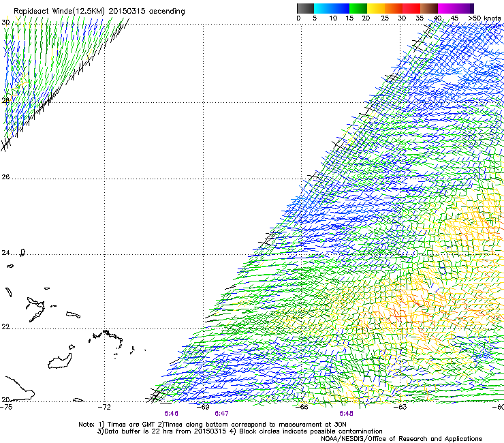The height and width of the screenshot is (443, 504).
Task: Click the NOAA/NESDIS credit text
Action: pyautogui.click(x=401, y=439)
